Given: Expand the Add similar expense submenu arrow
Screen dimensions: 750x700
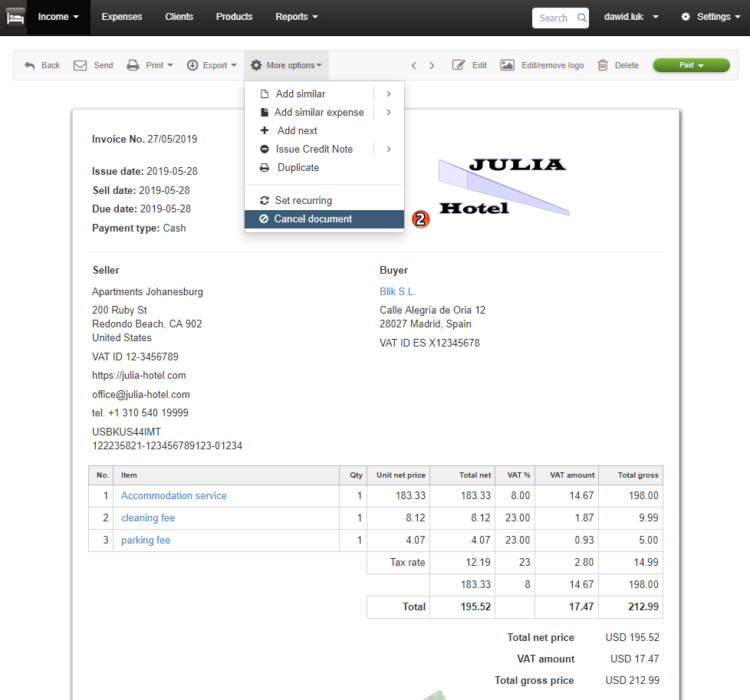Looking at the screenshot, I should click(389, 113).
